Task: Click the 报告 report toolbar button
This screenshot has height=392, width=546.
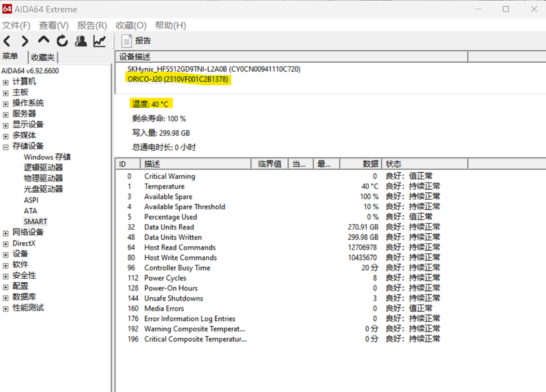Action: pyautogui.click(x=136, y=41)
